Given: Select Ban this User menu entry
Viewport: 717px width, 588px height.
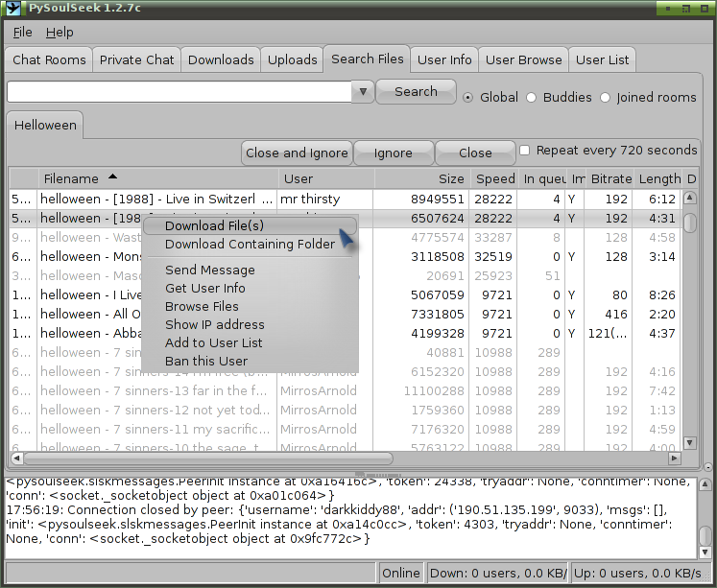Looking at the screenshot, I should click(x=251, y=362).
